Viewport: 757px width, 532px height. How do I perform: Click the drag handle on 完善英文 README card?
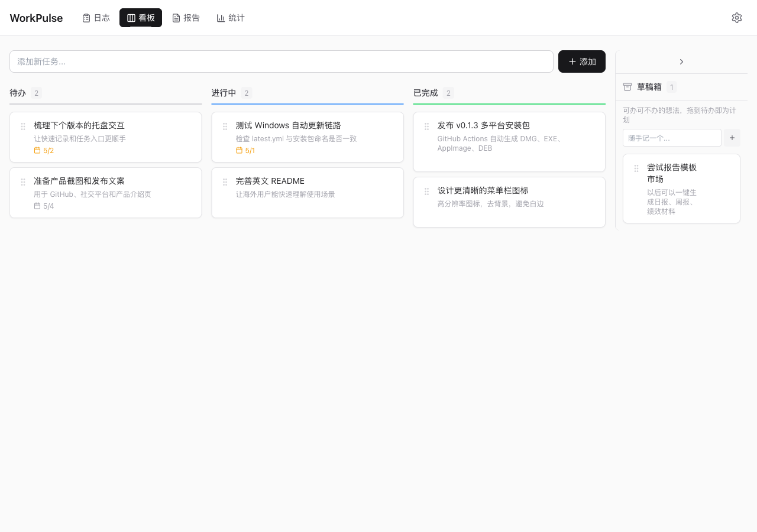[x=225, y=182]
